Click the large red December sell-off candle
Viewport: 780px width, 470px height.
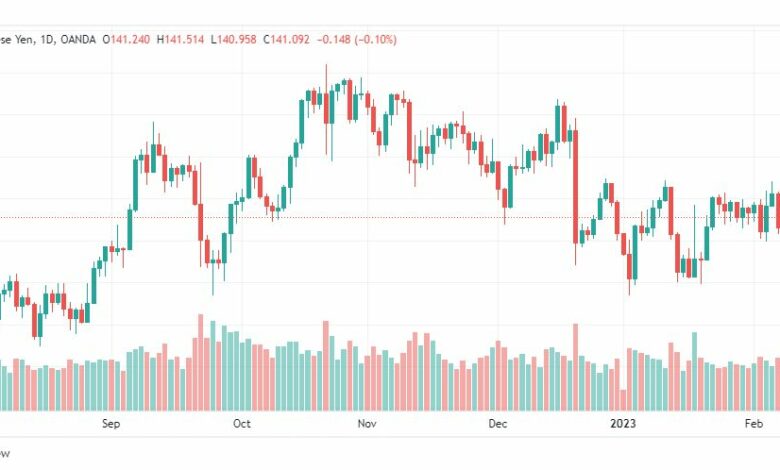(x=576, y=187)
